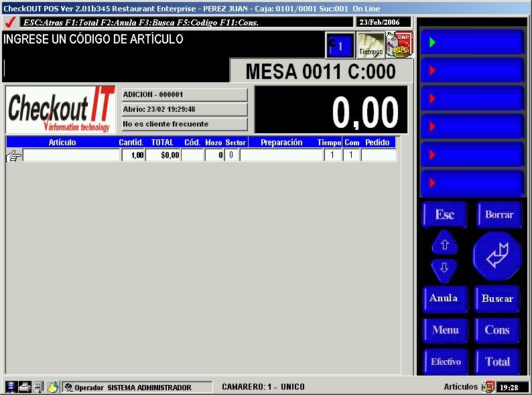The height and width of the screenshot is (395, 532).
Task: Click the CheckOut IT logo
Action: (x=60, y=110)
